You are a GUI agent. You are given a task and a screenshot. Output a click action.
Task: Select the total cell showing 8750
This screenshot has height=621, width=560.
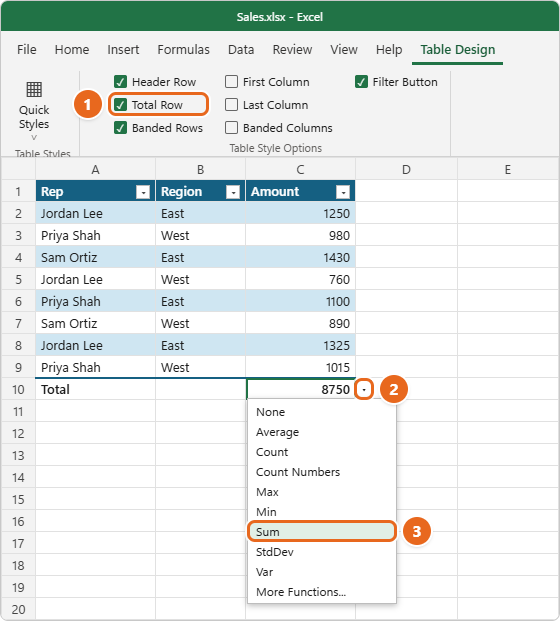click(x=301, y=390)
